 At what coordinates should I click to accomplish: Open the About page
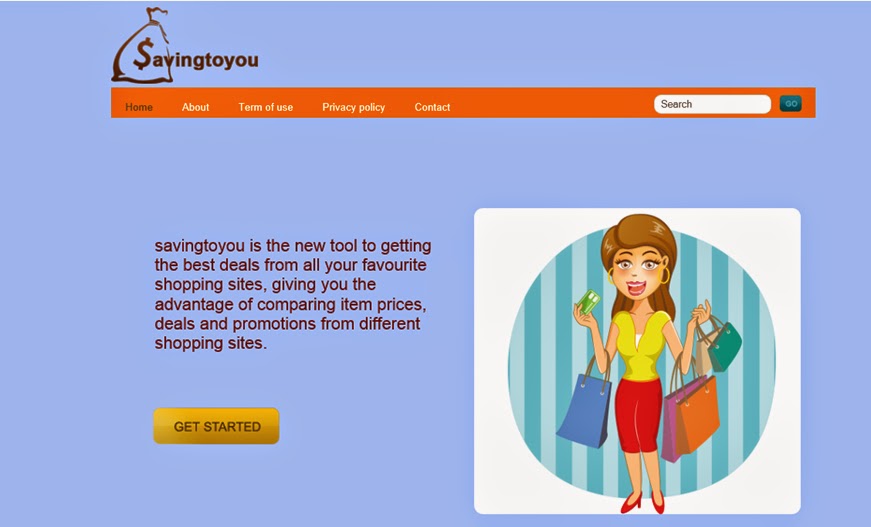tap(196, 107)
